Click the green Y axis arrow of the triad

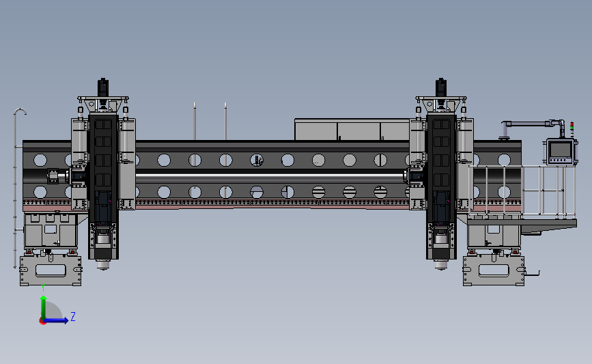(44, 307)
